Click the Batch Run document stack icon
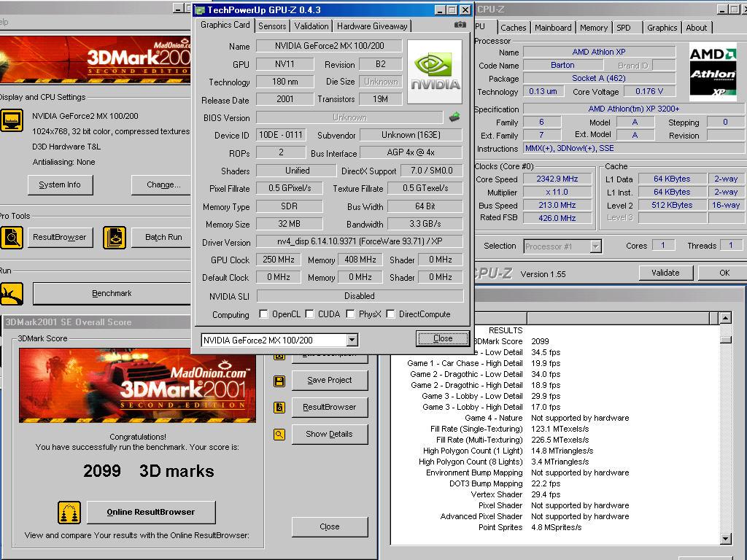 [x=115, y=238]
